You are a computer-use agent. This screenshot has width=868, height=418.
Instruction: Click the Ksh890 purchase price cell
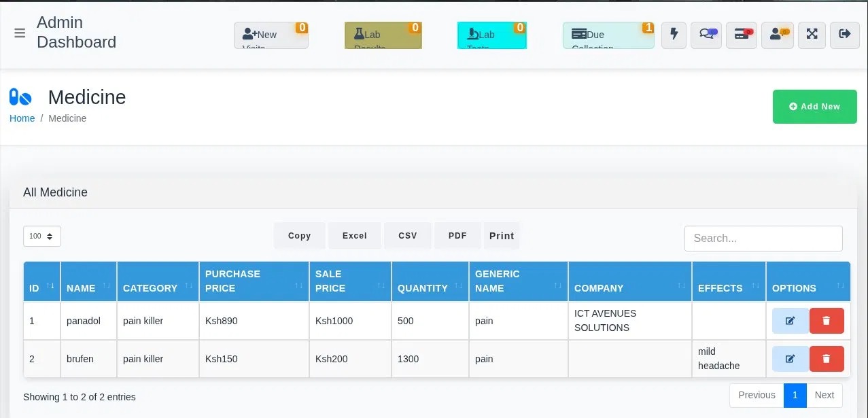tap(254, 321)
